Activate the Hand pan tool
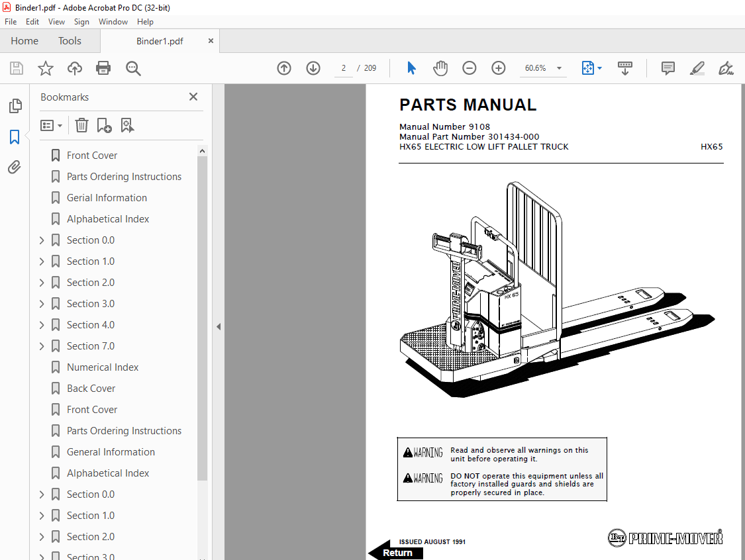Viewport: 745px width, 560px height. pyautogui.click(x=440, y=68)
